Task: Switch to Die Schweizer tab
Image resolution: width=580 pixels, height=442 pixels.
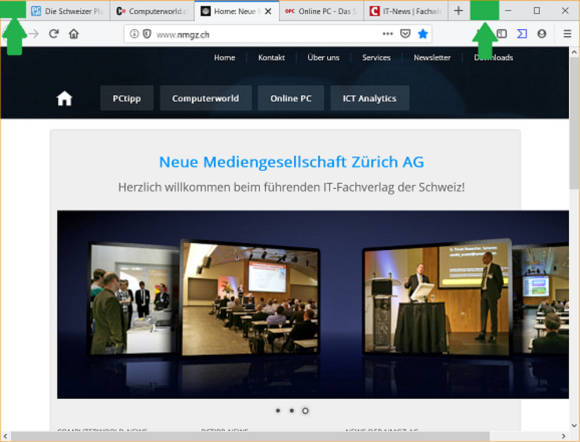Action: [68, 11]
